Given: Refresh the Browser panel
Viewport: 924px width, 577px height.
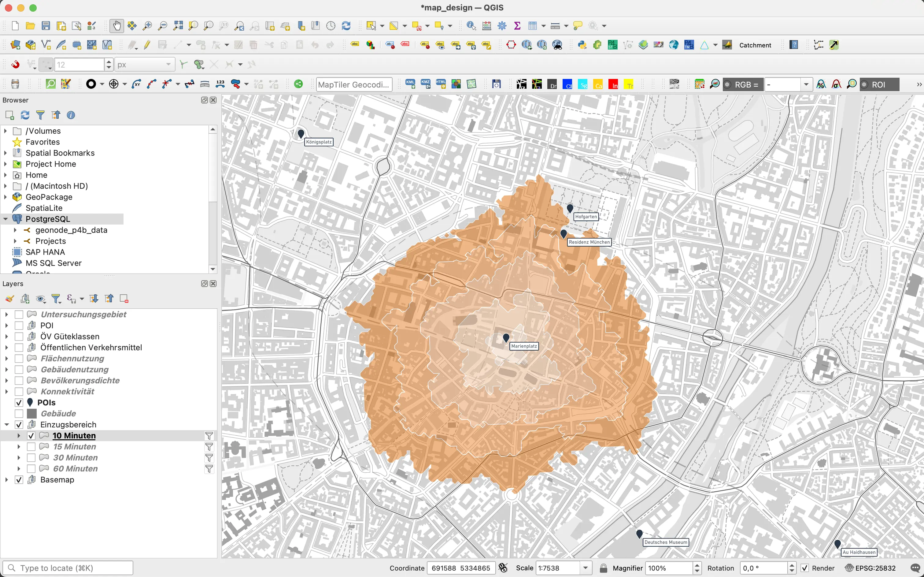Looking at the screenshot, I should (x=25, y=115).
